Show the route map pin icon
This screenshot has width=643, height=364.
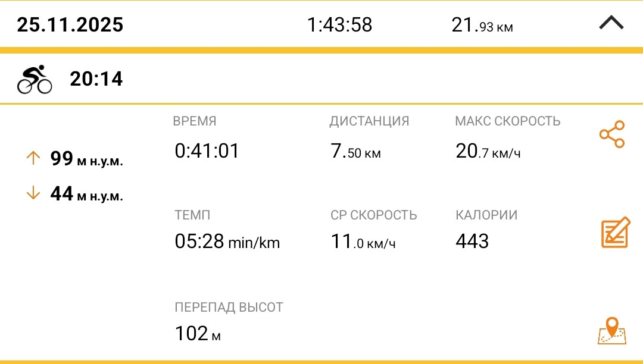click(x=612, y=331)
